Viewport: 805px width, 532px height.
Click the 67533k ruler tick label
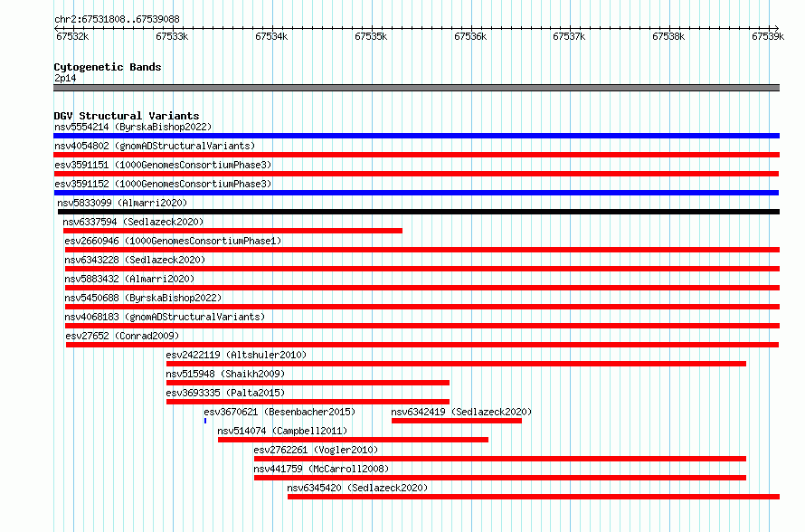click(172, 36)
